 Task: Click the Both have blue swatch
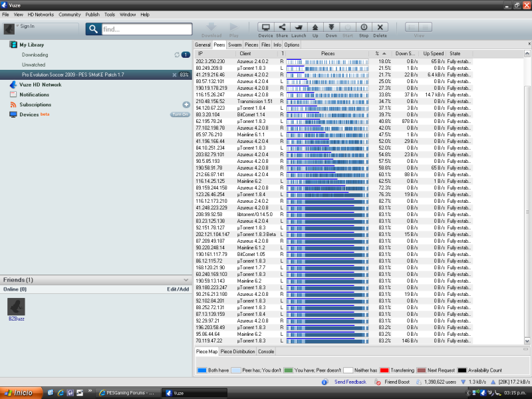[202, 370]
